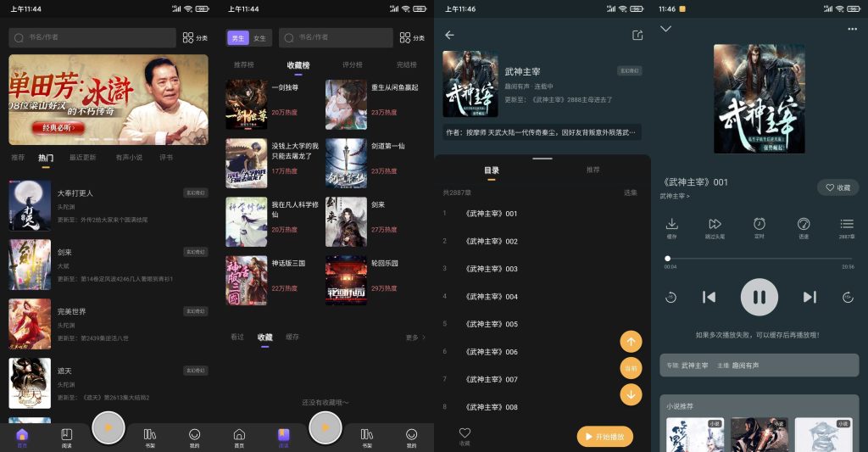Toggle the 收藏 heart on the detail page bottom
Viewport: 868px width, 452px height.
pos(465,437)
